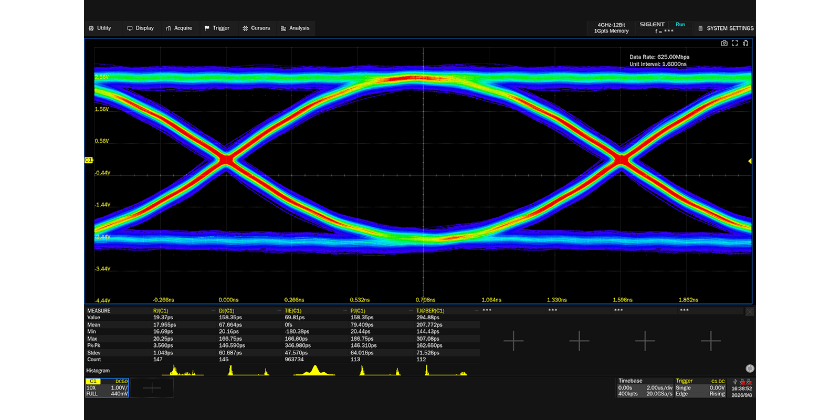Click the USB connection status icon

click(734, 381)
